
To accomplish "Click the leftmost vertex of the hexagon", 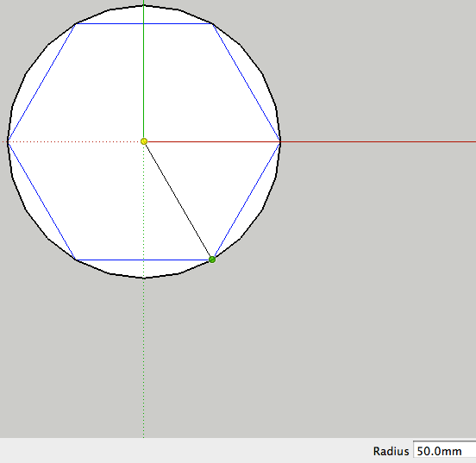I will point(9,141).
